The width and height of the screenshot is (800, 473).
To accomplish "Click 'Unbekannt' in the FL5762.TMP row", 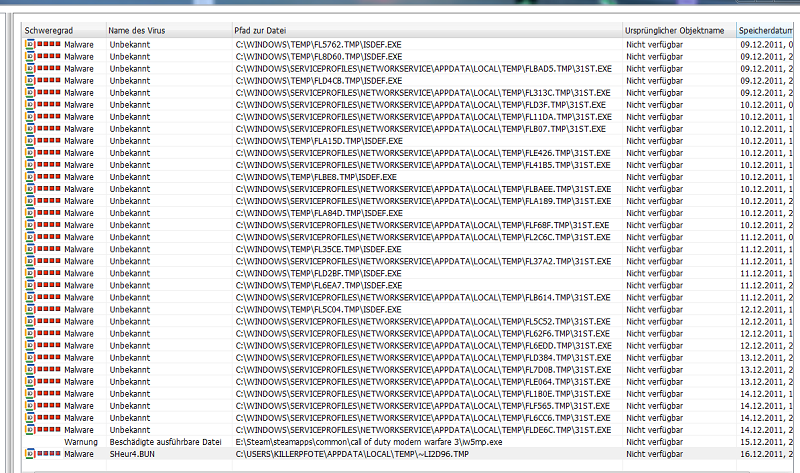I will click(x=130, y=44).
